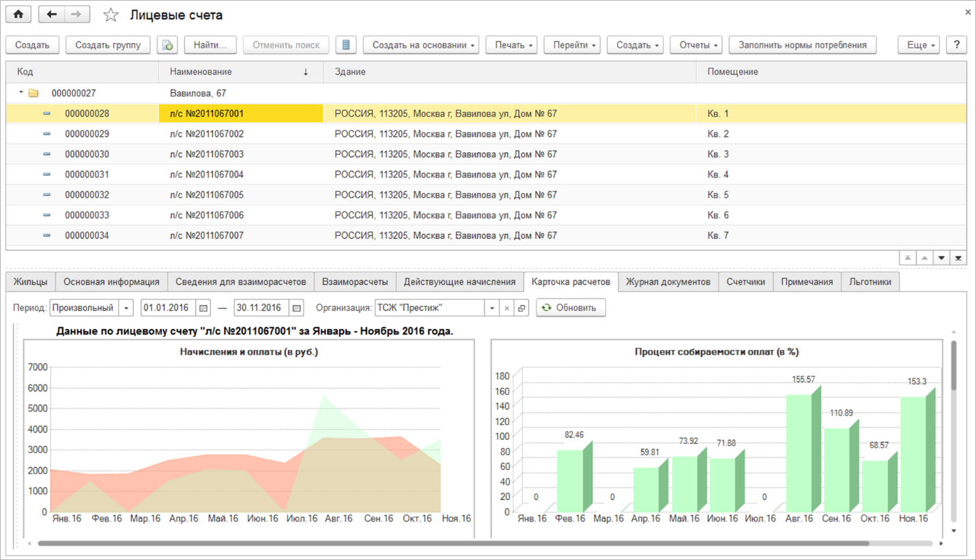Select the row л/с №2011067004
This screenshot has height=560, width=976.
[207, 175]
